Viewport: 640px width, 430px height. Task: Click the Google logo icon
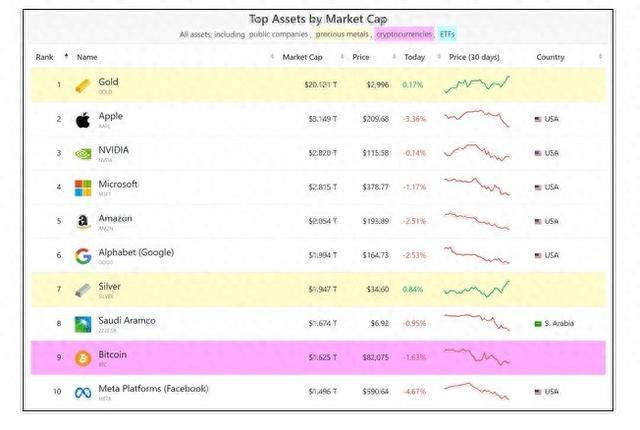click(83, 255)
